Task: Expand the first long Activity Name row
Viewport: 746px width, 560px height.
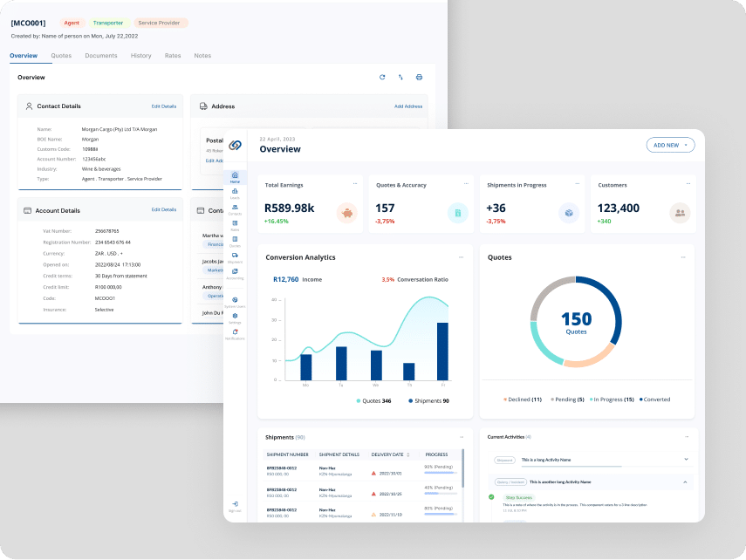Action: click(685, 459)
